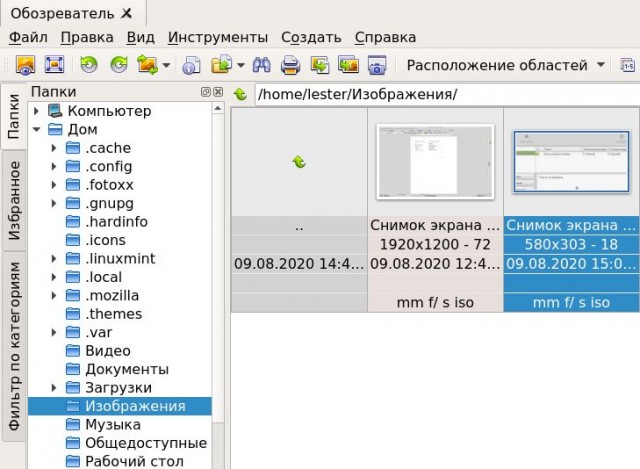Click the green up-arrow beside path field
This screenshot has height=469, width=640.
coord(240,94)
